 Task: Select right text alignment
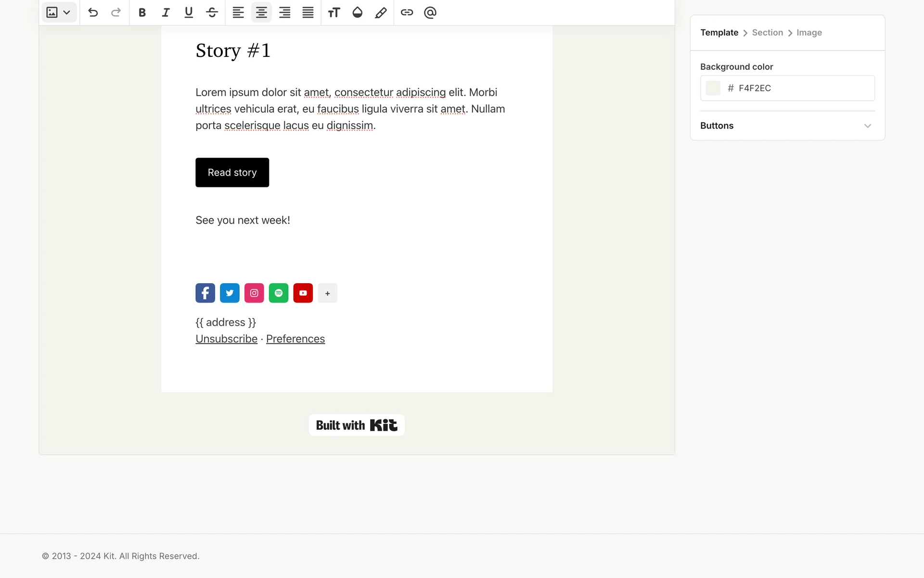click(x=285, y=13)
